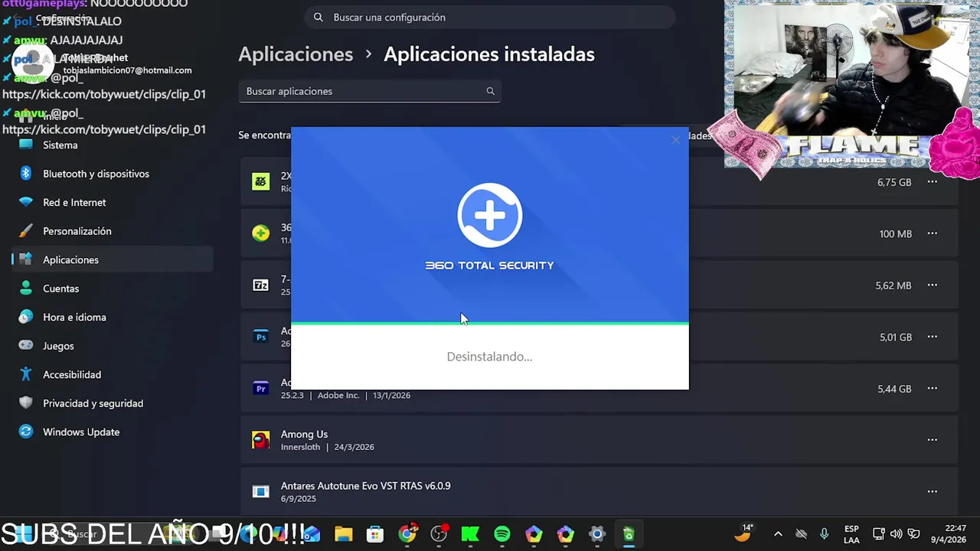Open Accesibilidad settings
This screenshot has height=551, width=980.
[x=112, y=374]
